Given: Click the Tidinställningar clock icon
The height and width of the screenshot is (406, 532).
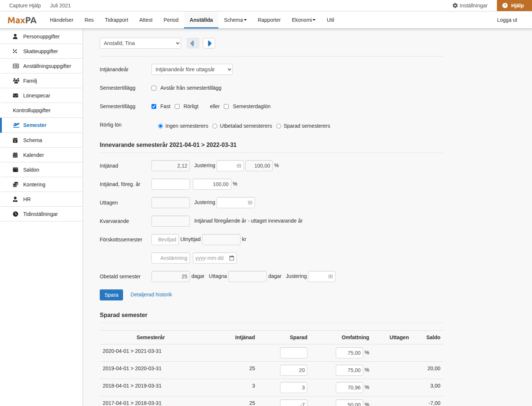Looking at the screenshot, I should click(16, 214).
